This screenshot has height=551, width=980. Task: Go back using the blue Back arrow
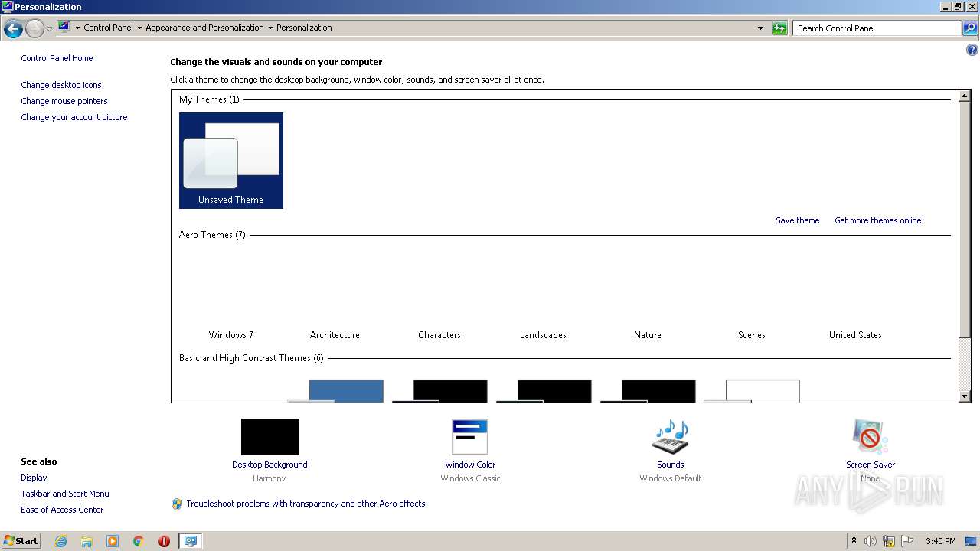(x=13, y=29)
